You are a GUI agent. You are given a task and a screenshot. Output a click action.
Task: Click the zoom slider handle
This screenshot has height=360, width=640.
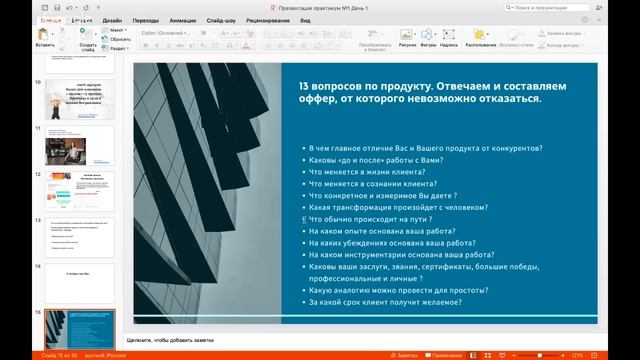(x=540, y=356)
